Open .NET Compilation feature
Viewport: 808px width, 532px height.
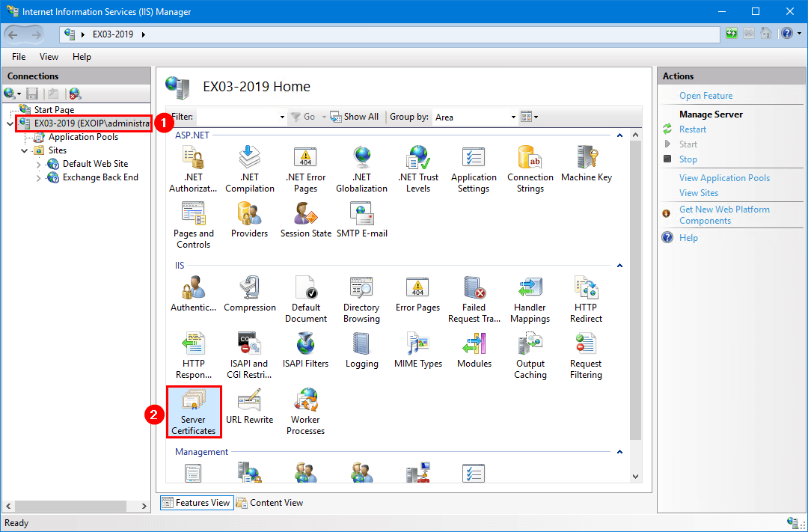[250, 169]
